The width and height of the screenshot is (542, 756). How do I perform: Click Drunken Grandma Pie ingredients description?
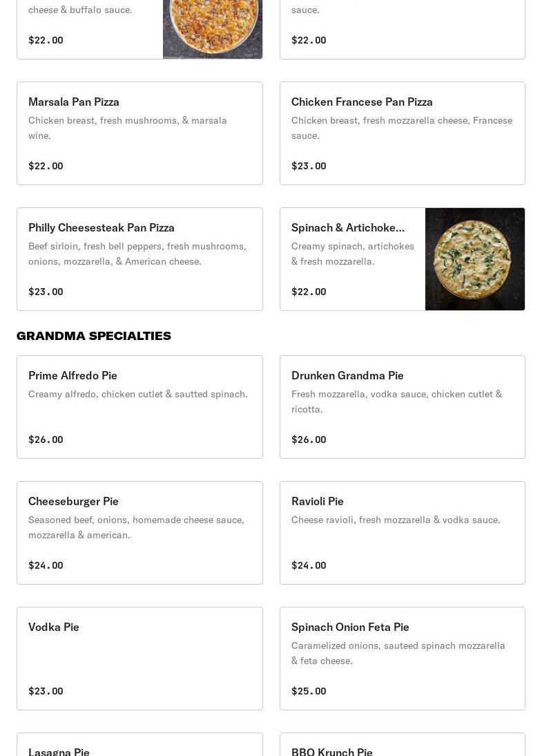[x=396, y=401]
